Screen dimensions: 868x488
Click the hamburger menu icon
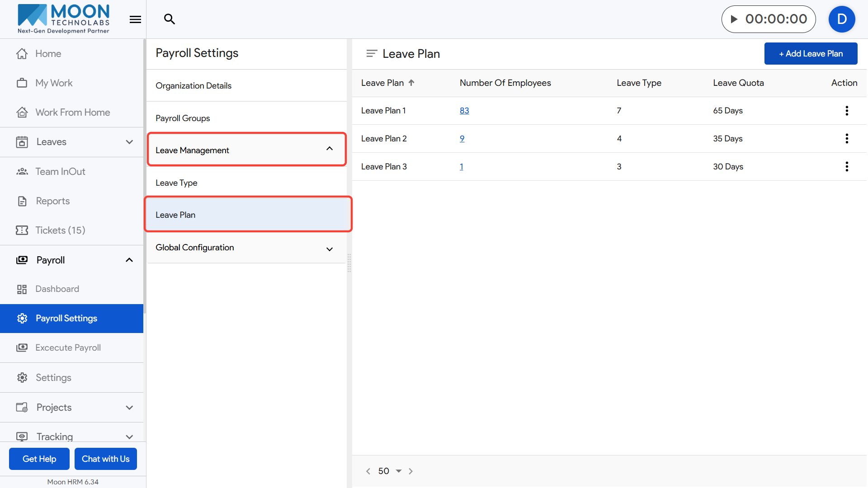pyautogui.click(x=135, y=19)
